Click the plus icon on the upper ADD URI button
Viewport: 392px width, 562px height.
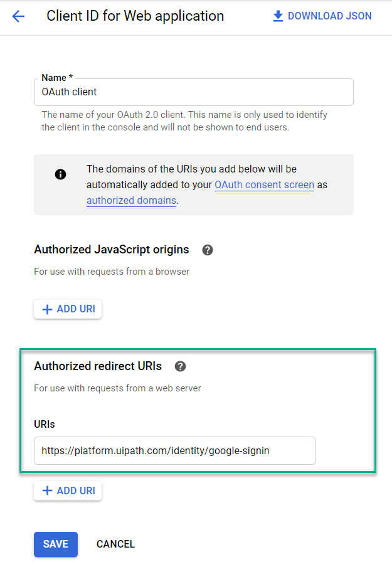click(47, 309)
